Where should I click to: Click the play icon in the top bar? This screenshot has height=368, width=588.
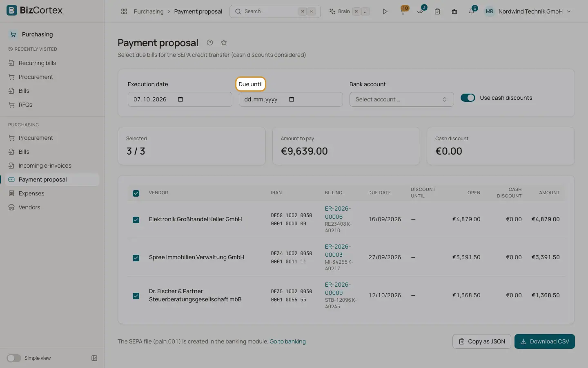385,11
